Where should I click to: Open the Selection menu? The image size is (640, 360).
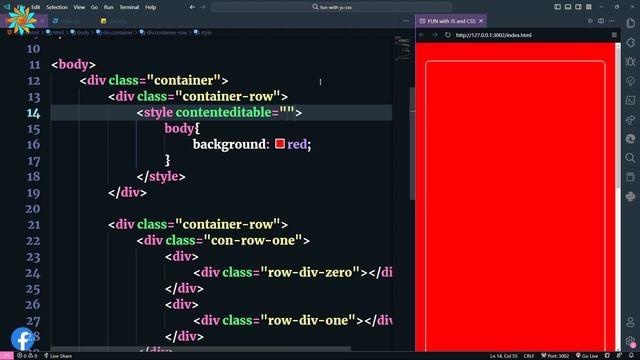coord(57,7)
